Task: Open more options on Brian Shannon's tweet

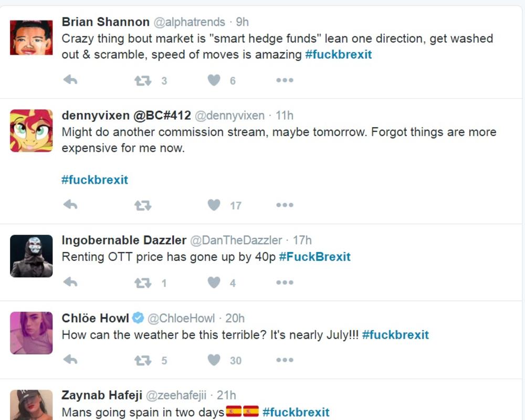Action: 285,80
